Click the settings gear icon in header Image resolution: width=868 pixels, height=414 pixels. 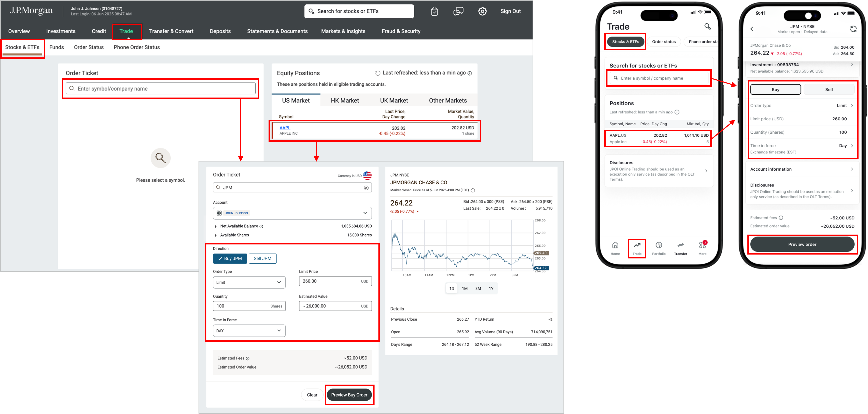(x=482, y=12)
